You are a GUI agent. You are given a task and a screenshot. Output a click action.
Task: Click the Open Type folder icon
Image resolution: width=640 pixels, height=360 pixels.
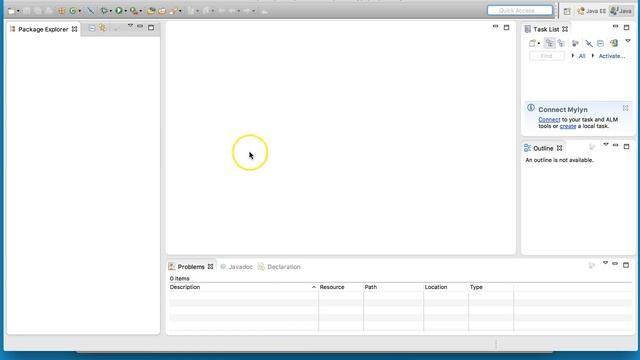tap(151, 11)
